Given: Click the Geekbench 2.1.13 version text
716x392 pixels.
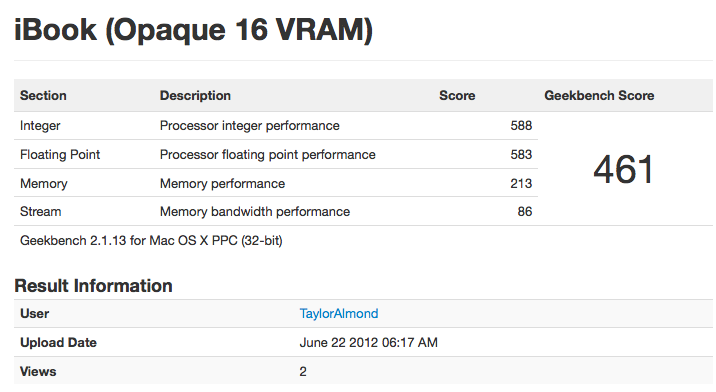Looking at the screenshot, I should pyautogui.click(x=151, y=241).
